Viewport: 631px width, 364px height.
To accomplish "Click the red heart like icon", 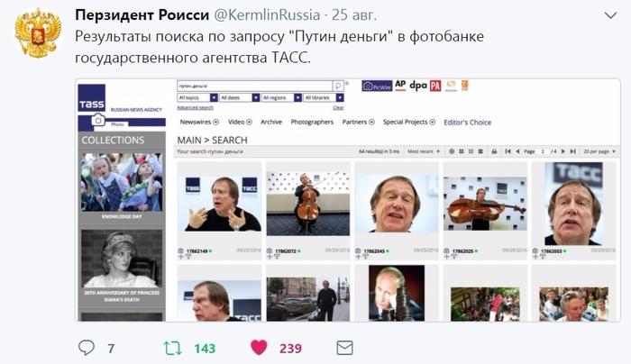I will [259, 348].
